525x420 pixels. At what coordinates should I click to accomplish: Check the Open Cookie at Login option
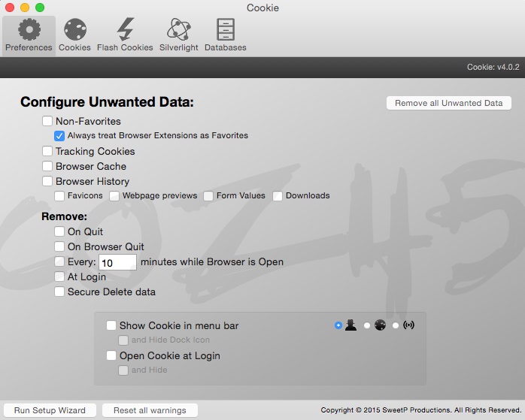pos(111,355)
